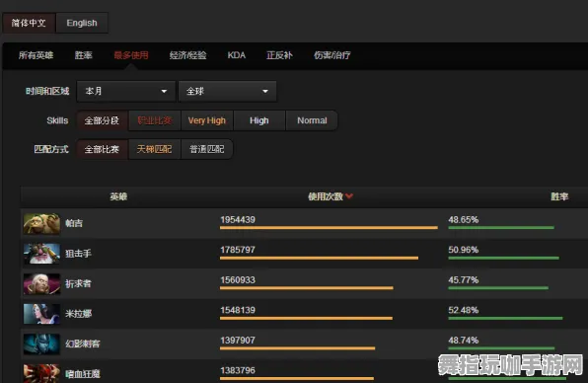Click the 狙击手 hero portrait
588x383 pixels.
[x=41, y=254]
